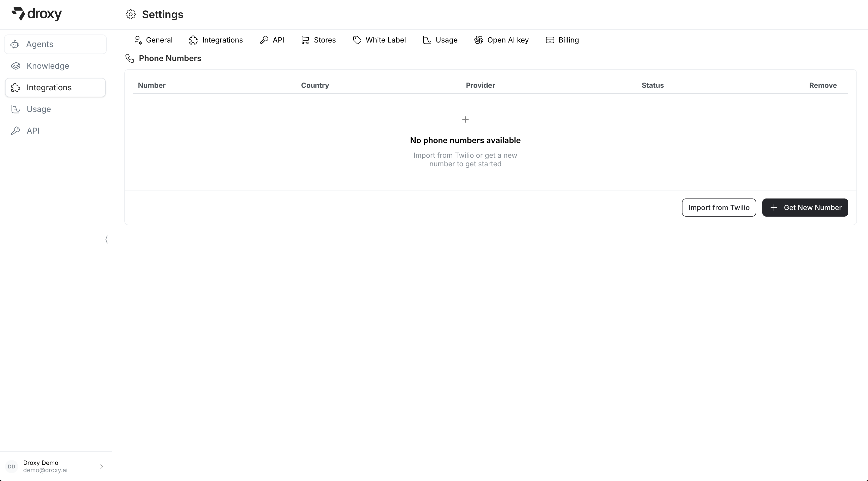
Task: Switch to the General tab
Action: coord(153,40)
